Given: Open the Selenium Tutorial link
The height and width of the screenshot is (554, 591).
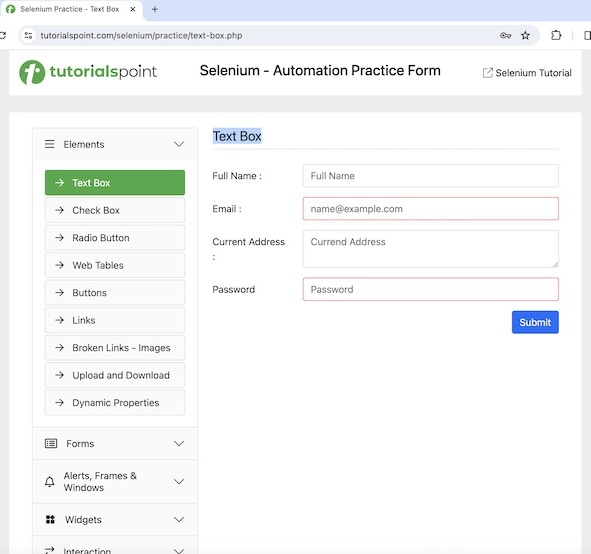Looking at the screenshot, I should (x=527, y=73).
